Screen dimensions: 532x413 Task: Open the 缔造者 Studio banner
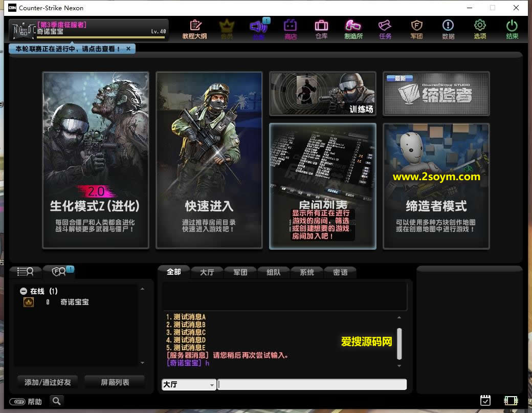(436, 94)
